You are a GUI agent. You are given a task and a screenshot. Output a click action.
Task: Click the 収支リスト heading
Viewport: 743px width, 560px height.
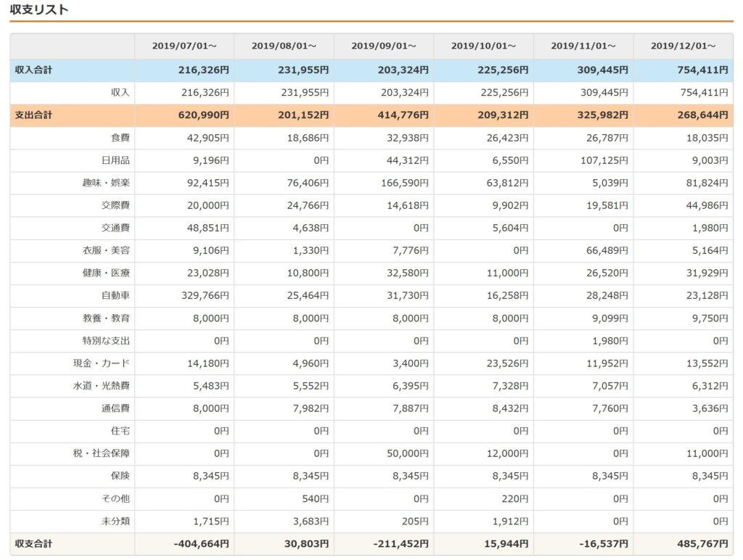[x=40, y=9]
